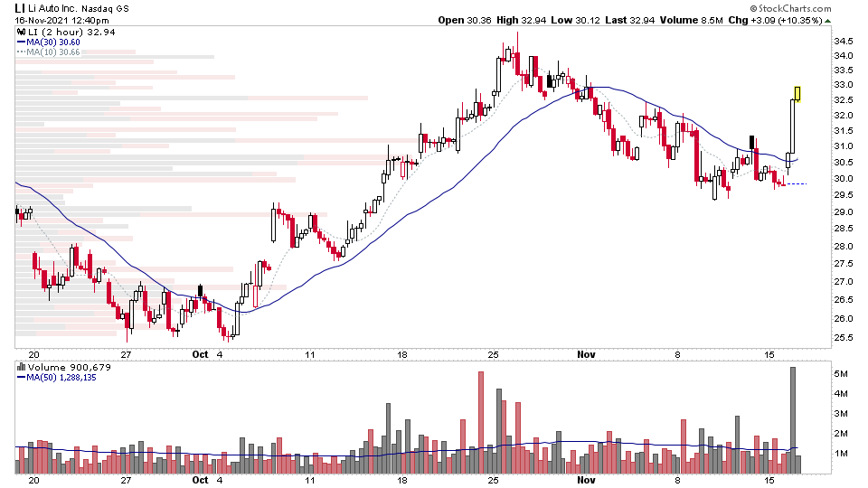Click the 27.0 price axis label
868x488 pixels.
click(x=843, y=282)
